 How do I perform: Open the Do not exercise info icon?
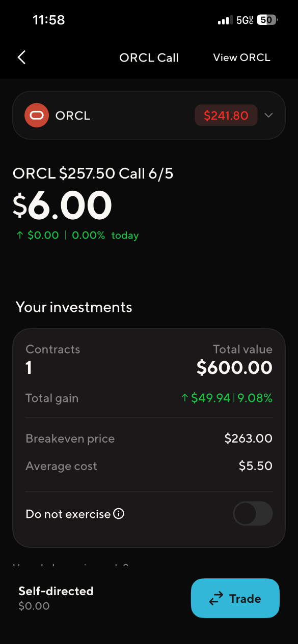(x=119, y=514)
